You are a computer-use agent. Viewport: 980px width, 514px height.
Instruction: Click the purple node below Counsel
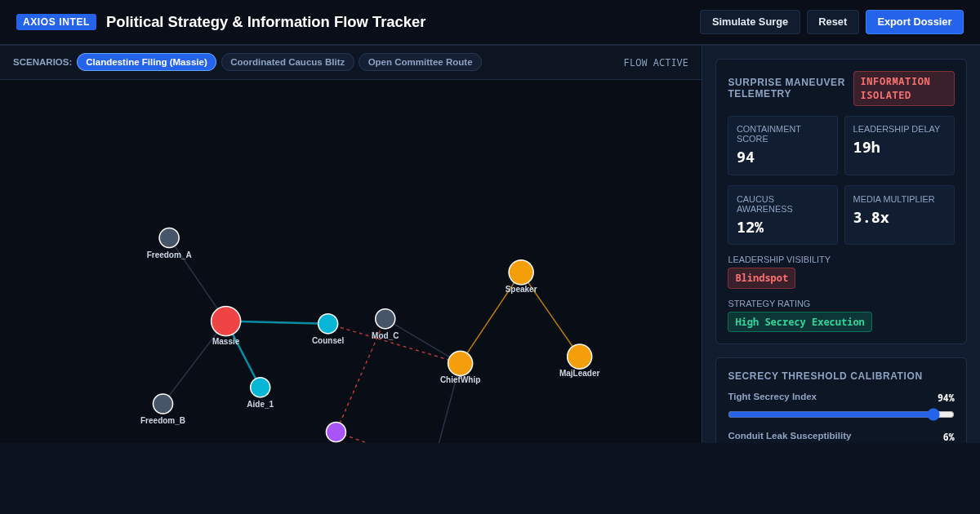click(336, 432)
